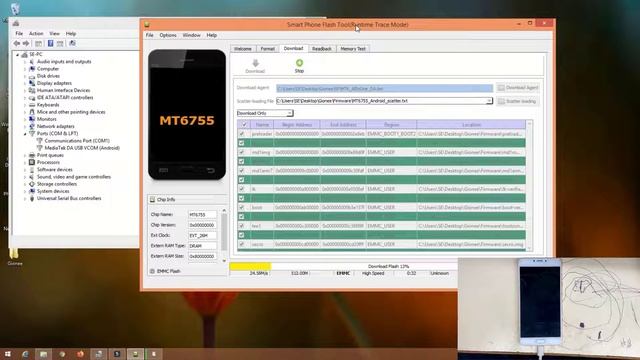Click the Stop icon in Flash Tool

[299, 62]
